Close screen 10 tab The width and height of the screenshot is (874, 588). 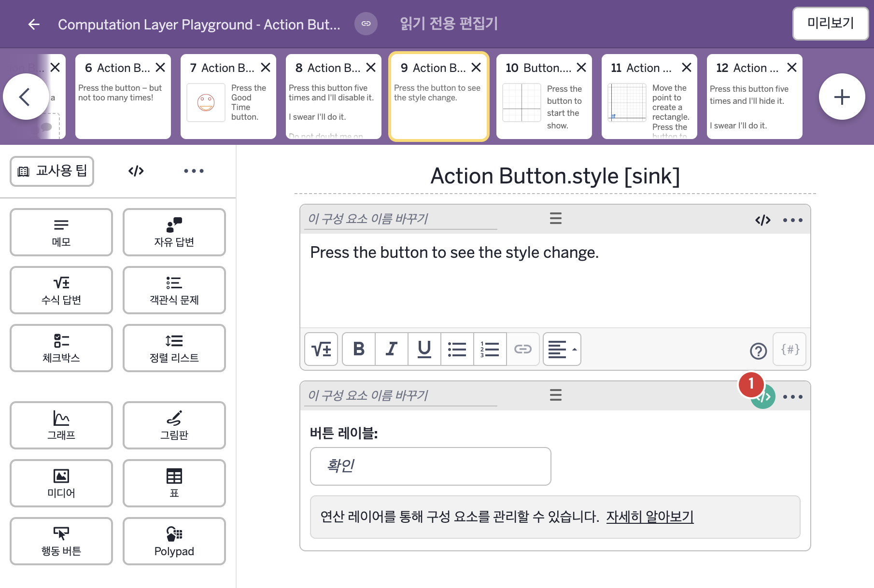tap(581, 68)
